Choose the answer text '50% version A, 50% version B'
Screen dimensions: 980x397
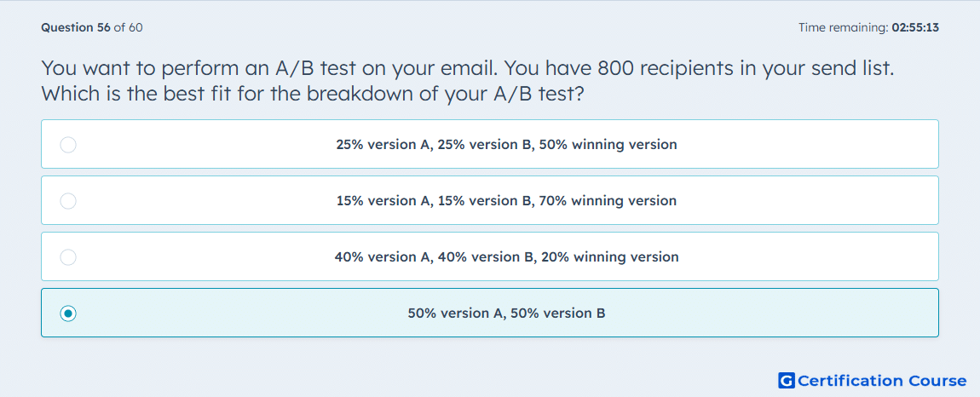pyautogui.click(x=506, y=314)
